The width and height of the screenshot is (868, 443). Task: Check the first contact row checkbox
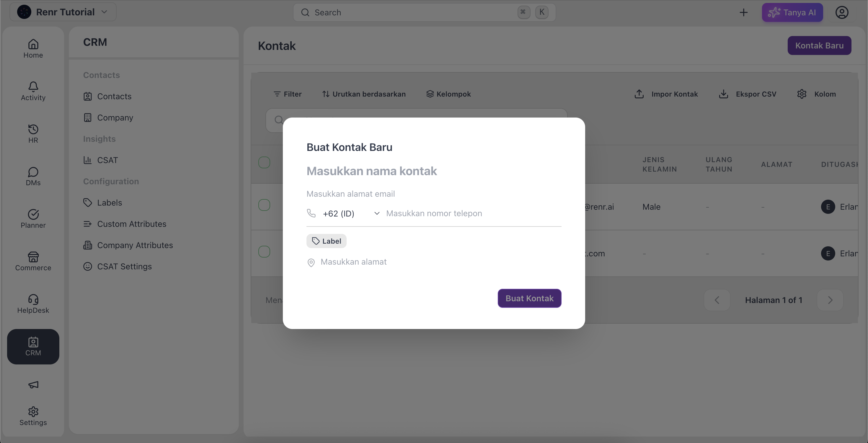tap(264, 205)
